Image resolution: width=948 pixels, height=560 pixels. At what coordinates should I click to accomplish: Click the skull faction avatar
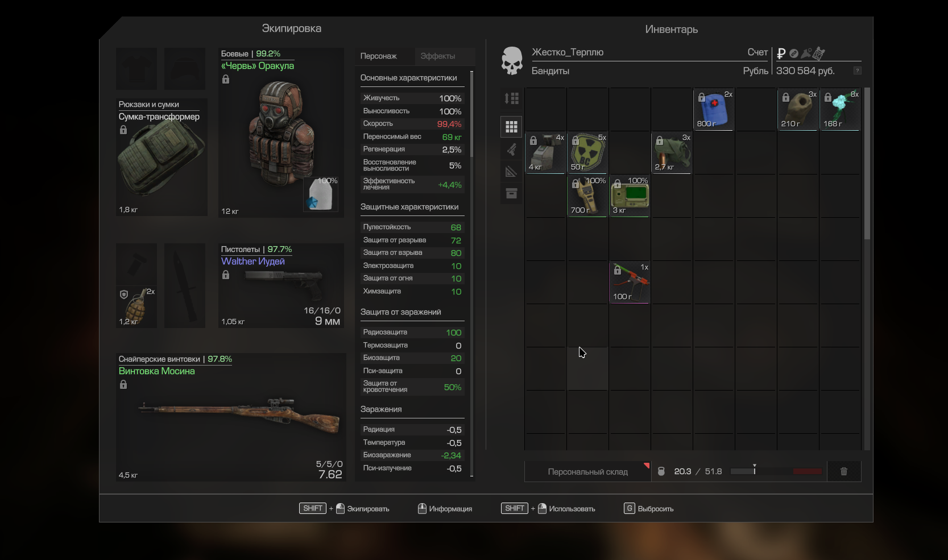coord(512,61)
